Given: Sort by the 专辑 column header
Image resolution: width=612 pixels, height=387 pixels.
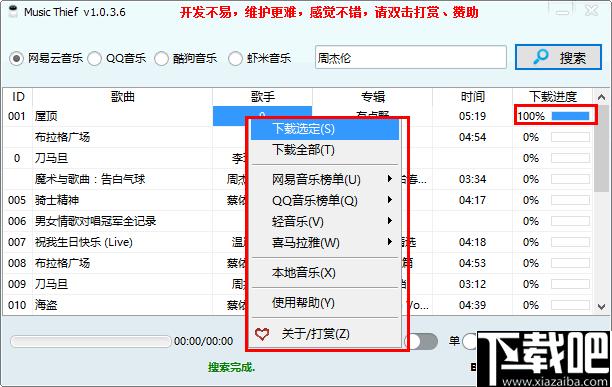Looking at the screenshot, I should pos(372,96).
